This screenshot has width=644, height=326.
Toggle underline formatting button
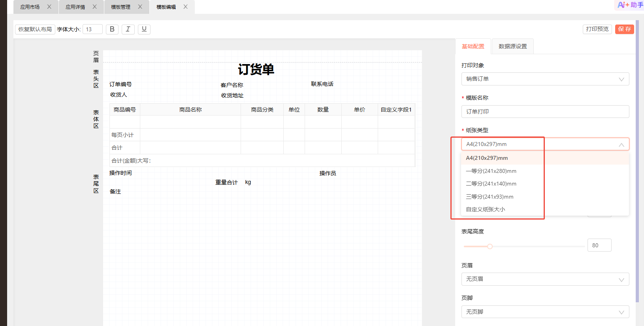pos(144,29)
